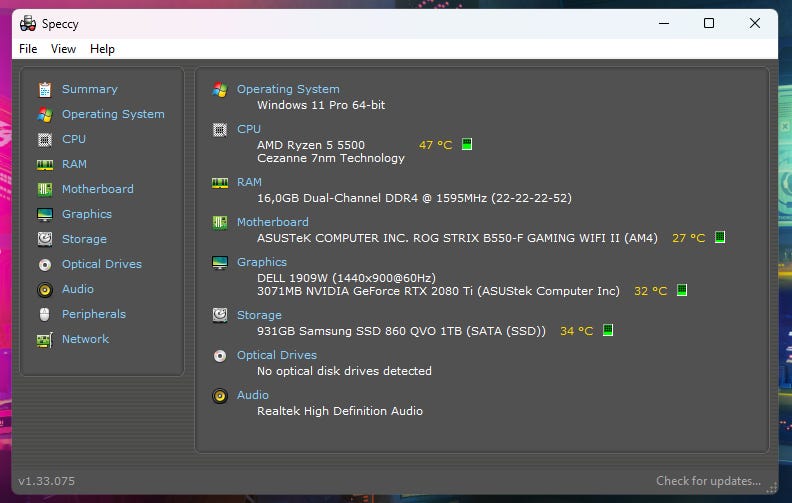
Task: Click the 47 °C CPU temperature value
Action: coord(435,145)
